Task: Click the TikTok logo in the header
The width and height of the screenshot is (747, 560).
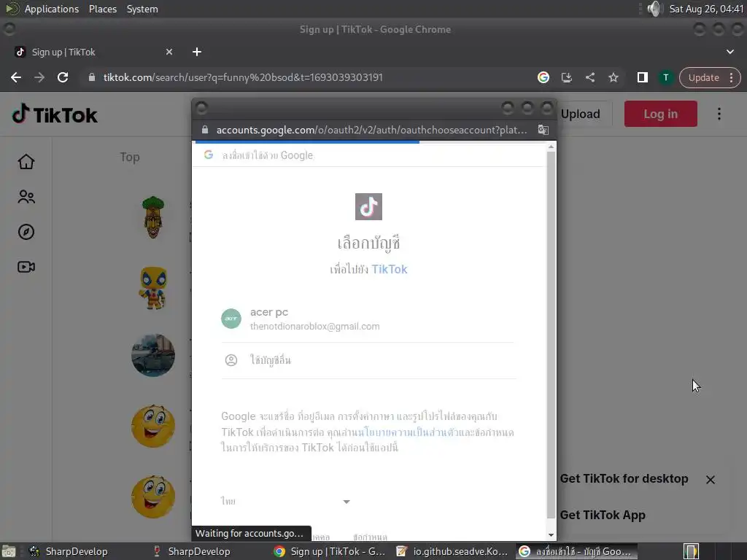Action: (x=55, y=114)
